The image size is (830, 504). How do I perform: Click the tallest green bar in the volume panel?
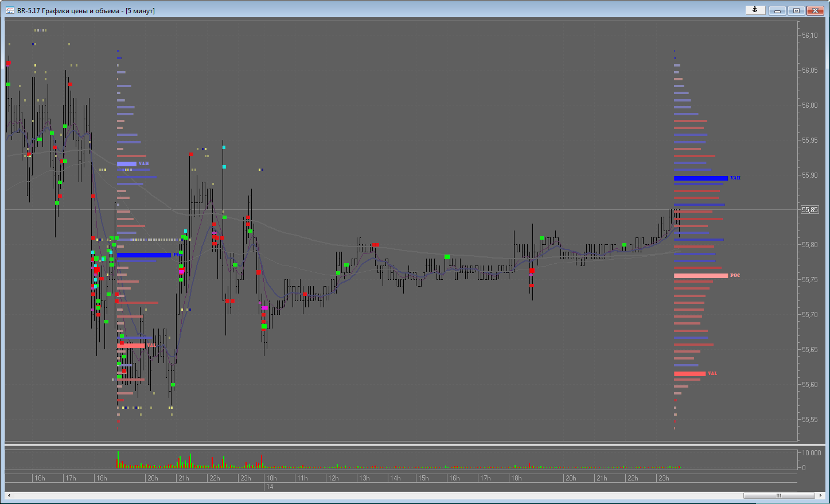click(x=118, y=459)
